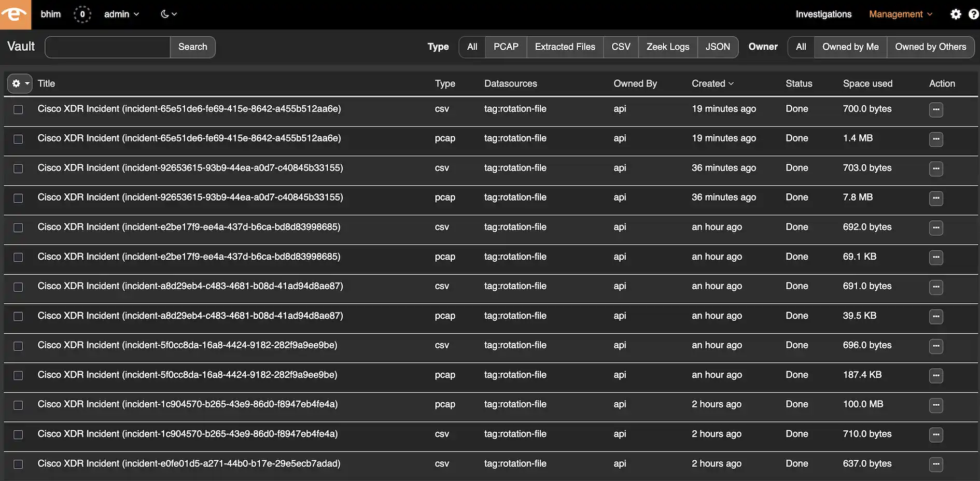Open action menu for 7.8 MB row

point(936,198)
